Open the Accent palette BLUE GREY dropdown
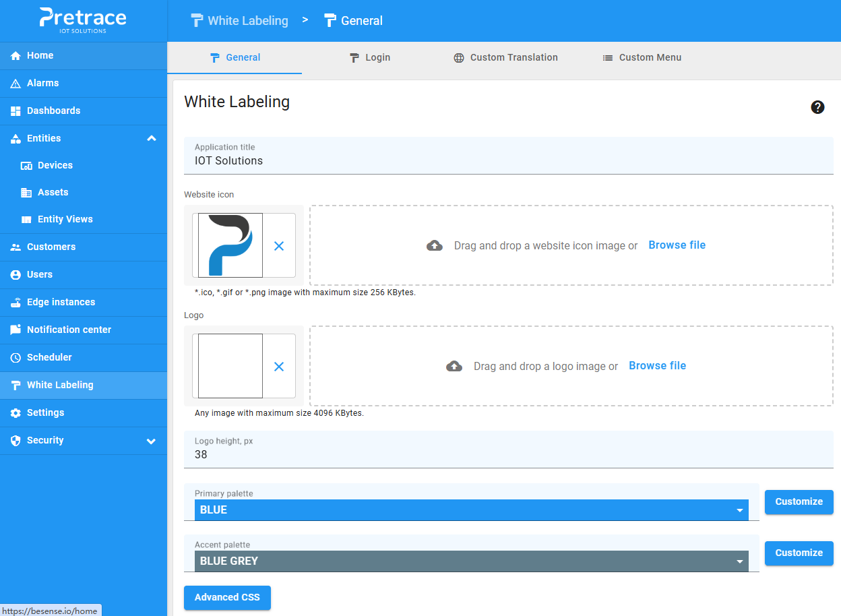841x616 pixels. click(x=472, y=561)
